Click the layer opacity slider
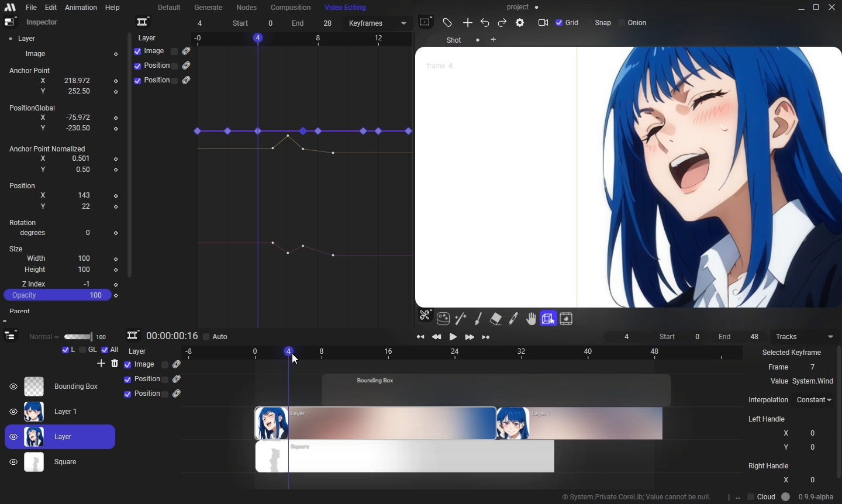 [78, 337]
